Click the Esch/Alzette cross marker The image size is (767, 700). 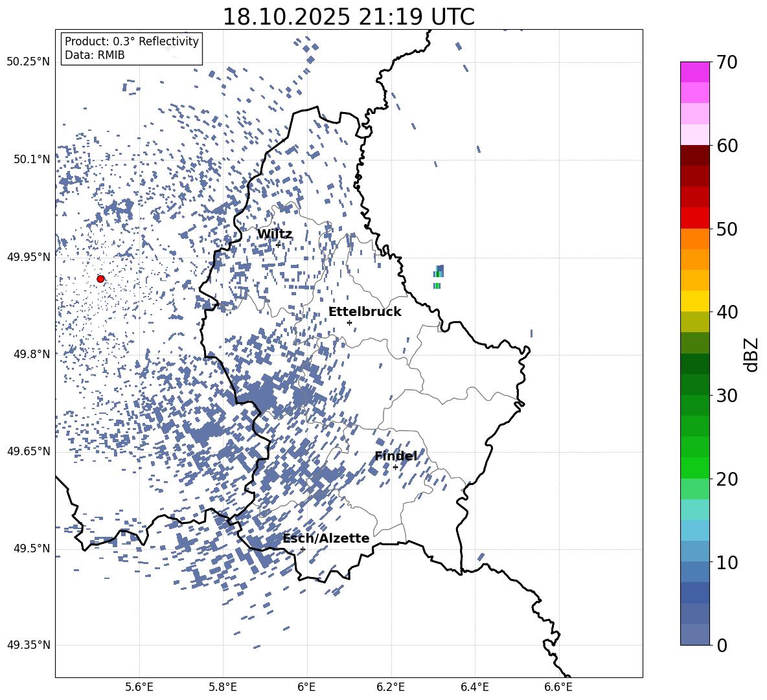coord(303,549)
